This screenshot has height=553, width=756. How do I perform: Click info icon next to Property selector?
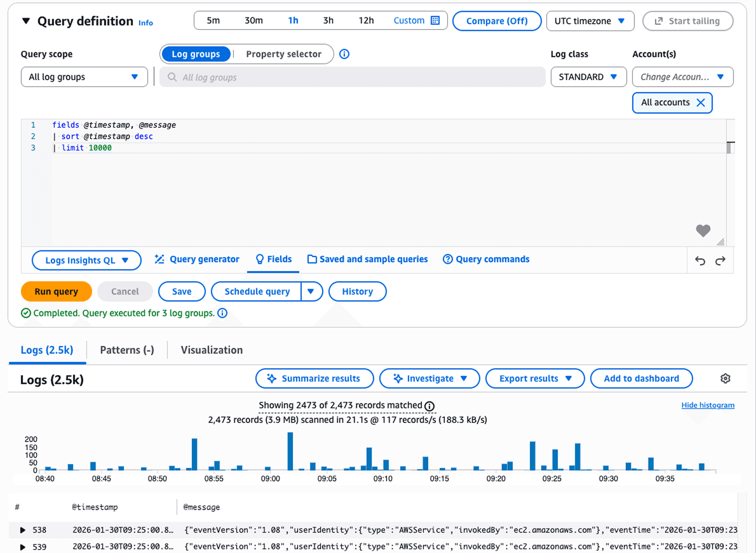point(344,54)
